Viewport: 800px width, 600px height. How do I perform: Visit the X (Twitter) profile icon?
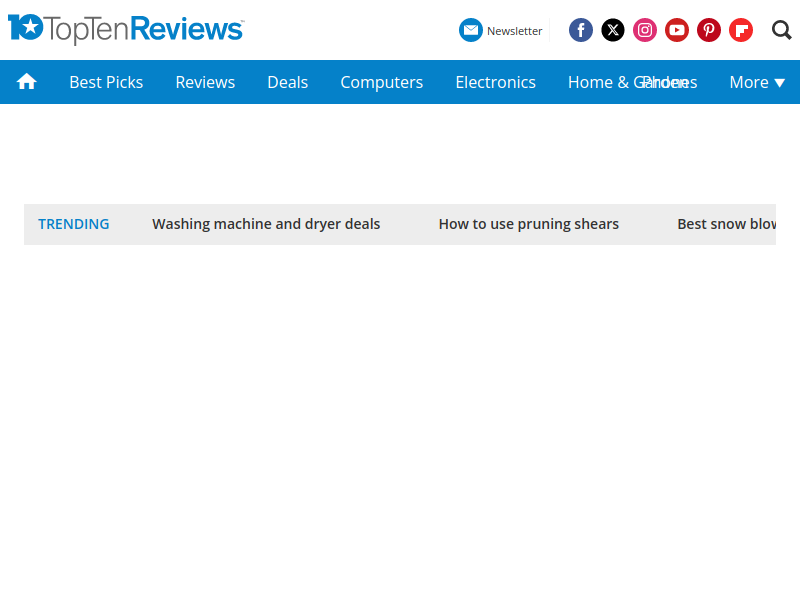click(x=613, y=30)
